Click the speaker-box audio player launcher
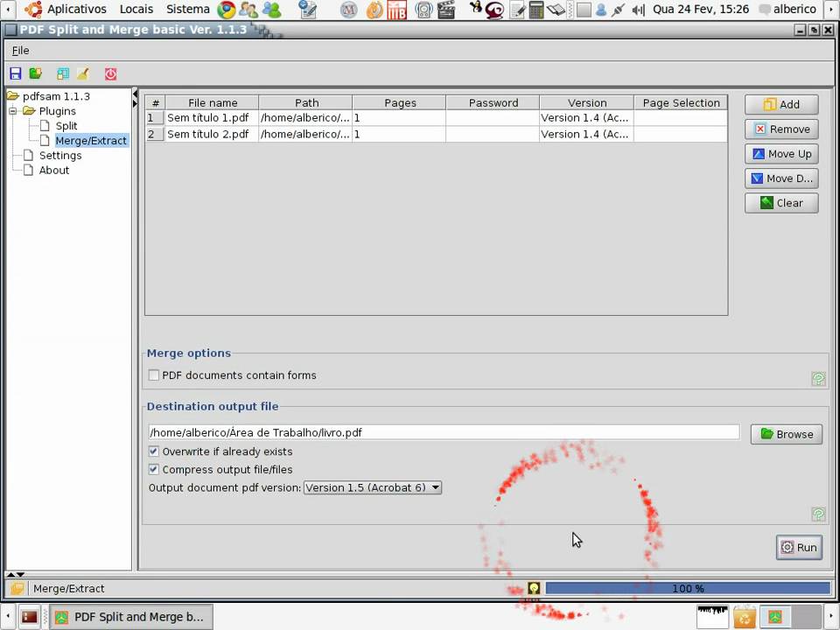Image resolution: width=840 pixels, height=630 pixels. pos(423,9)
